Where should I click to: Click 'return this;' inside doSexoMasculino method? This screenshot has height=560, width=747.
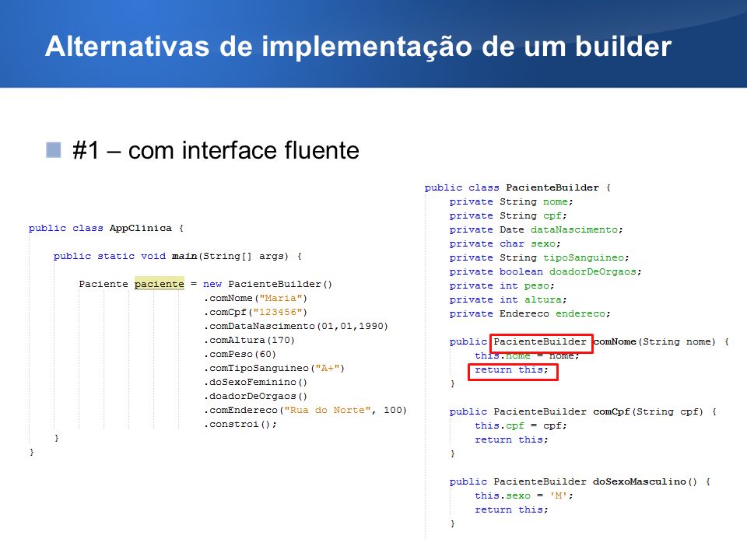click(512, 510)
